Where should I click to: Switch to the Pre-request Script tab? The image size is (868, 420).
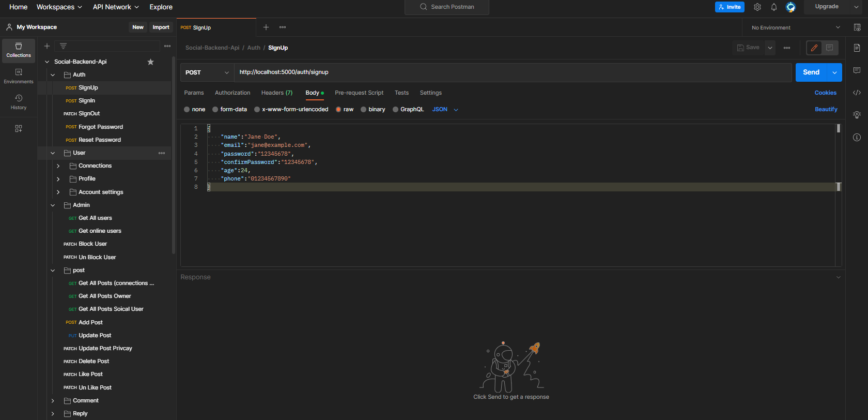[x=359, y=93]
